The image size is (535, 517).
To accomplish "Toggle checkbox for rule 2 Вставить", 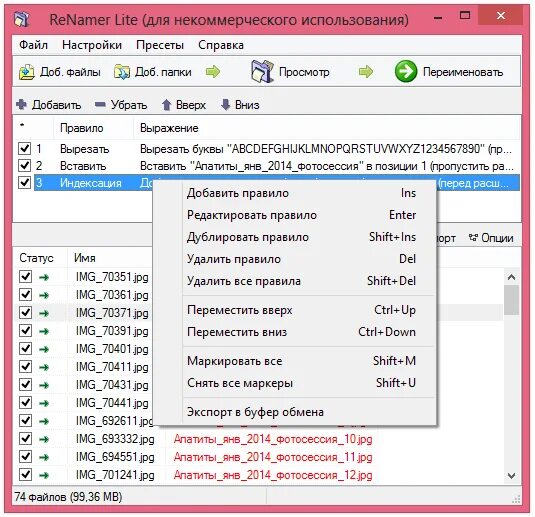I will click(25, 166).
